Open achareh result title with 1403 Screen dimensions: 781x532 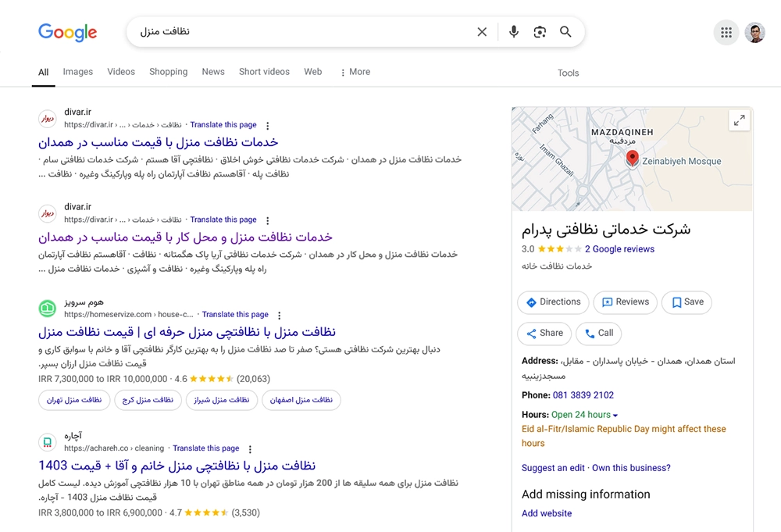tap(177, 466)
